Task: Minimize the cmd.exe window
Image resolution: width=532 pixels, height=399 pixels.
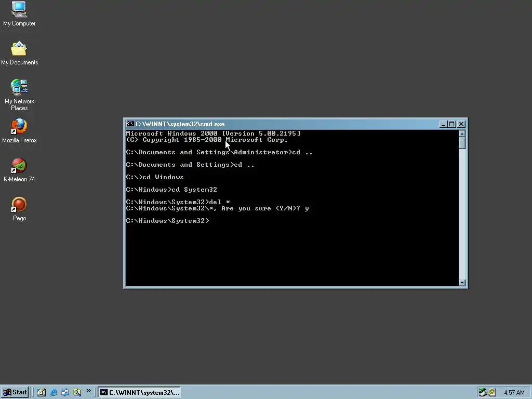Action: [443, 124]
